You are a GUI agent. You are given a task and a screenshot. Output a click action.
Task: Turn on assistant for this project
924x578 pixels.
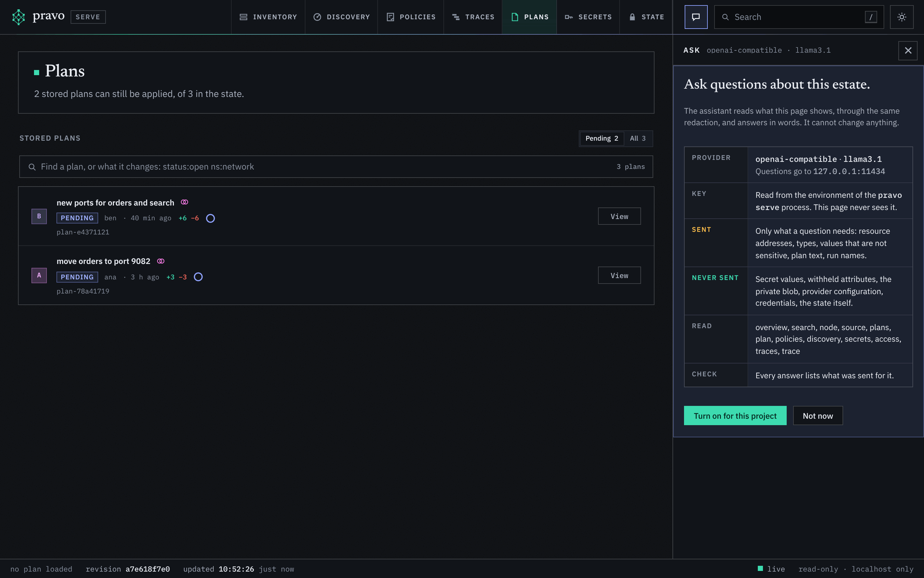735,416
